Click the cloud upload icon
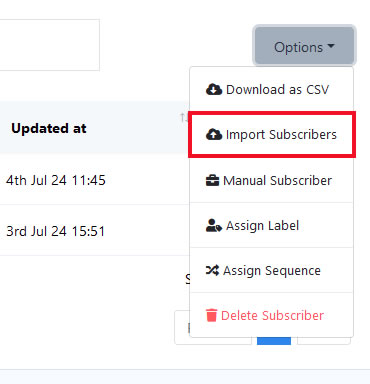 214,134
